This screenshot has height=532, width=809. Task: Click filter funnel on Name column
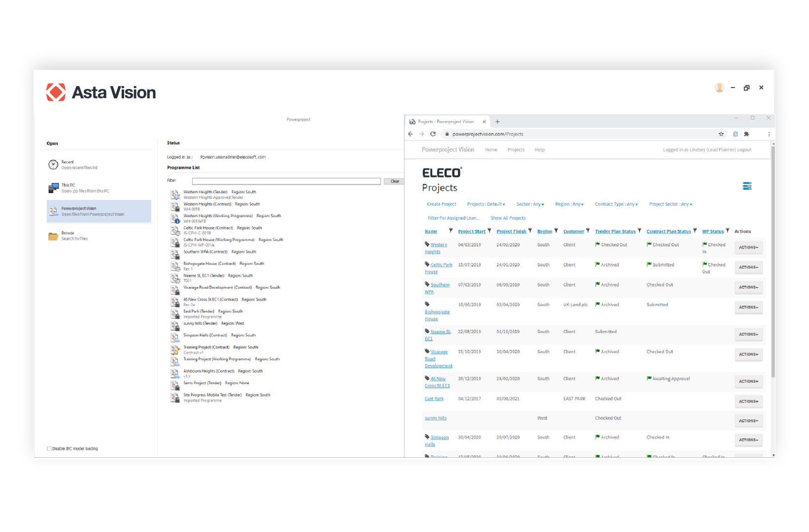tap(450, 230)
